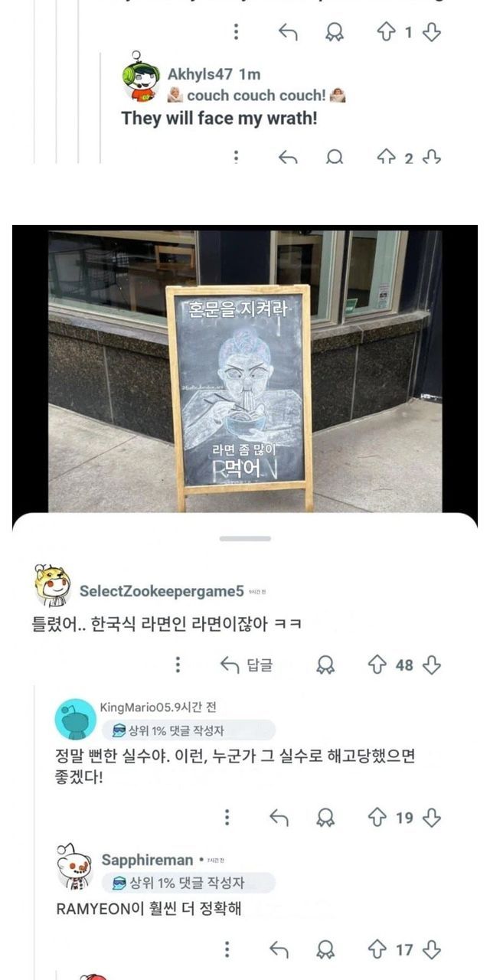This screenshot has width=490, height=980.
Task: Grab the bottom sheet drag handle
Action: pyautogui.click(x=245, y=538)
